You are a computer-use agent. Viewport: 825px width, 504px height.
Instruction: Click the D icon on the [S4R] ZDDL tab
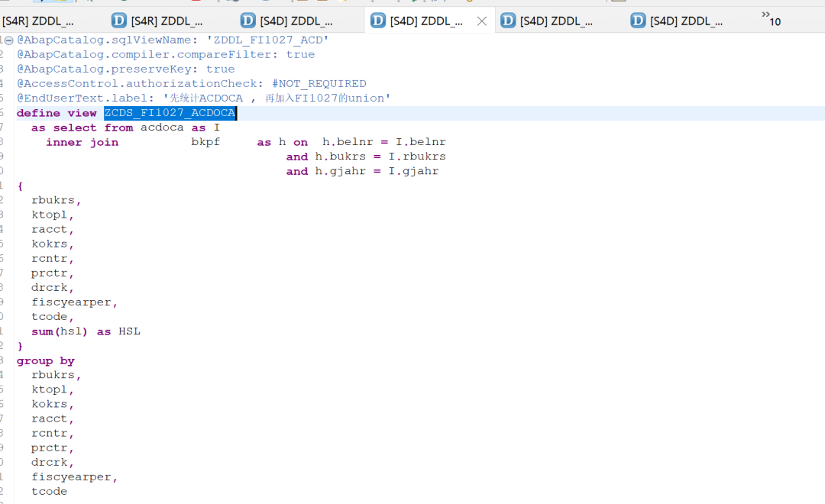point(119,21)
